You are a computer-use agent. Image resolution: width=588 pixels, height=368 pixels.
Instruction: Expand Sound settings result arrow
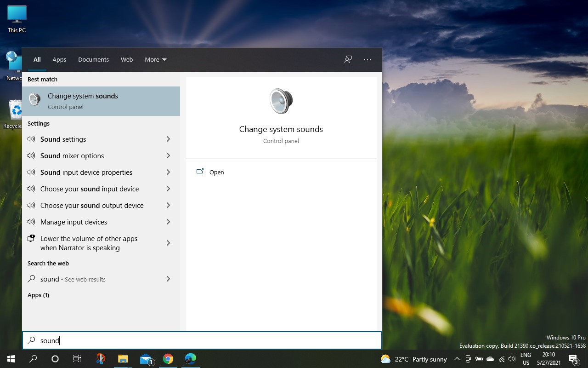pyautogui.click(x=168, y=139)
